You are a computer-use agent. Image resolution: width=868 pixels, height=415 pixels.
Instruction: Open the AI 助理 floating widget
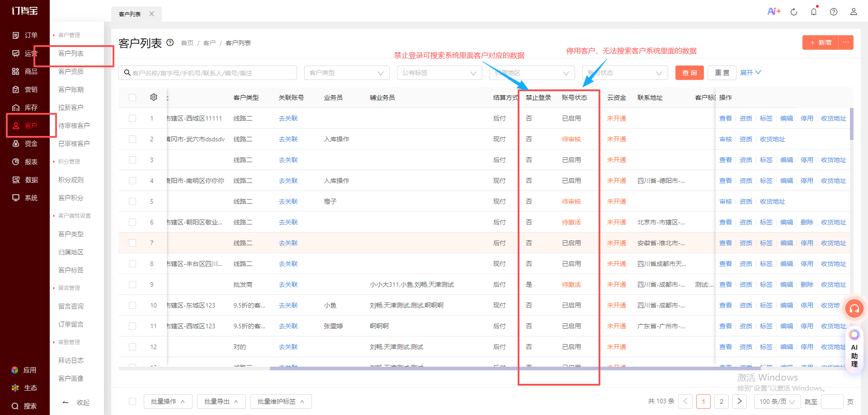[x=854, y=349]
